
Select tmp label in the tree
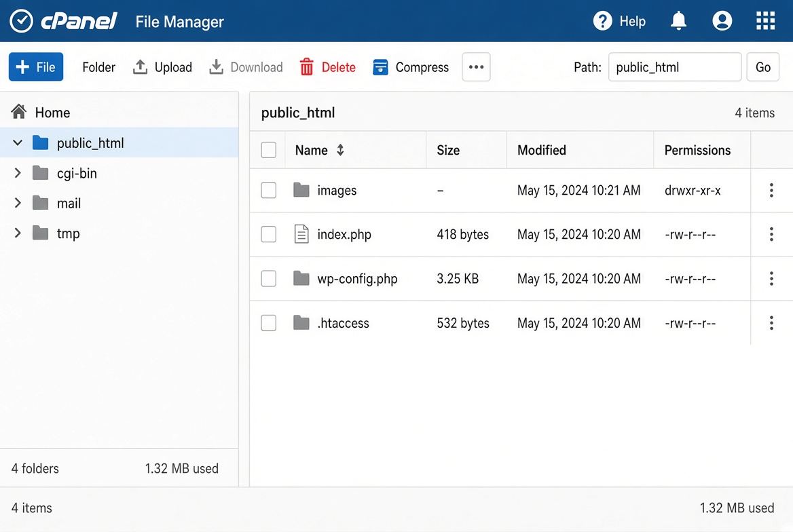69,233
